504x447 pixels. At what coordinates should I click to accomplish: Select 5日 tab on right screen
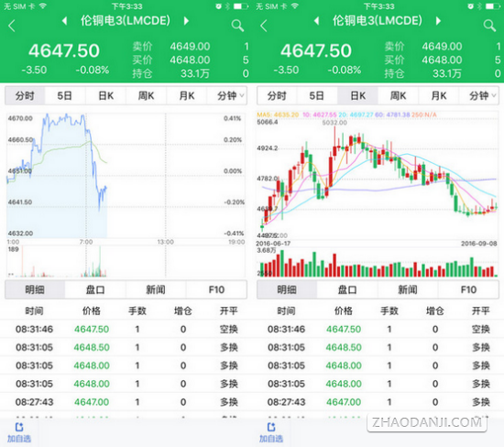click(317, 96)
